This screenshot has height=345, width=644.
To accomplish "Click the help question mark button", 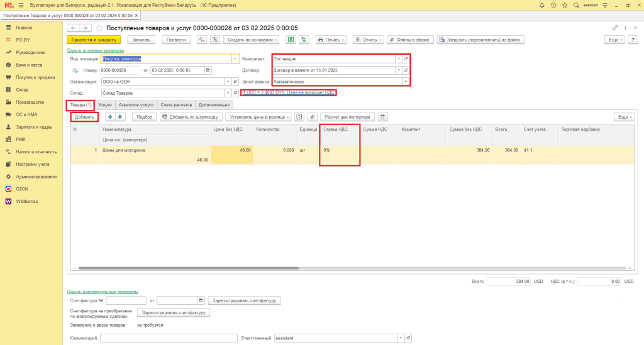I will [633, 40].
